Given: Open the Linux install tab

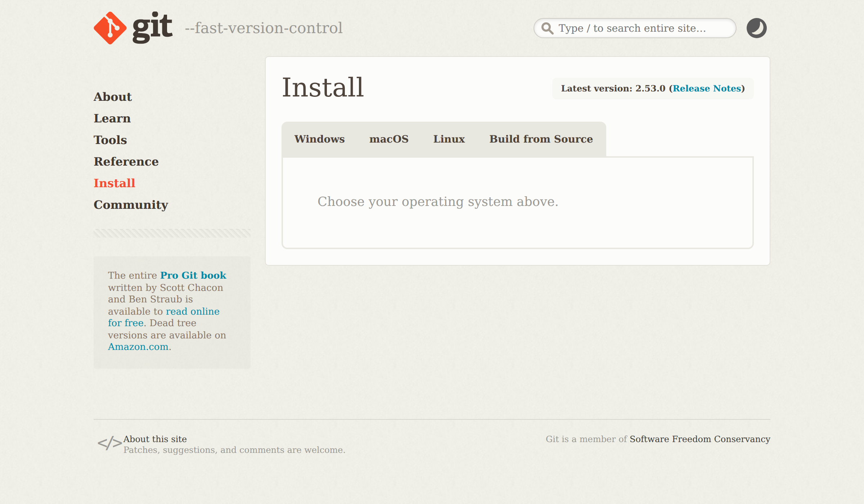Looking at the screenshot, I should [449, 139].
